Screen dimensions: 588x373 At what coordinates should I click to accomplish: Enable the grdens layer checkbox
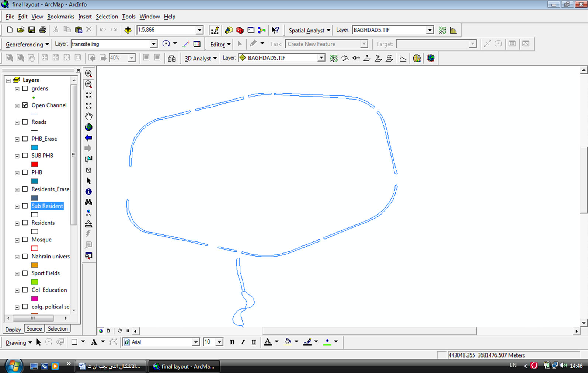[25, 88]
